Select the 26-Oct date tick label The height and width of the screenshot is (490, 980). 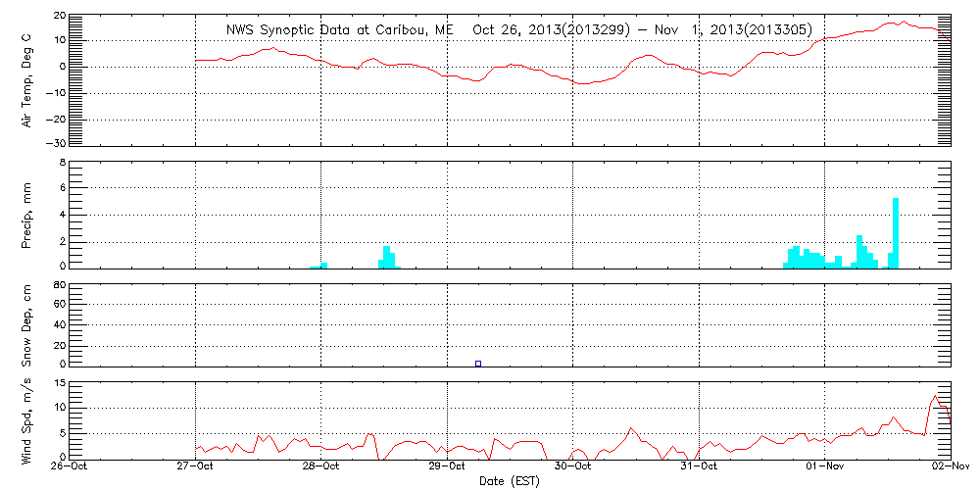click(x=70, y=467)
